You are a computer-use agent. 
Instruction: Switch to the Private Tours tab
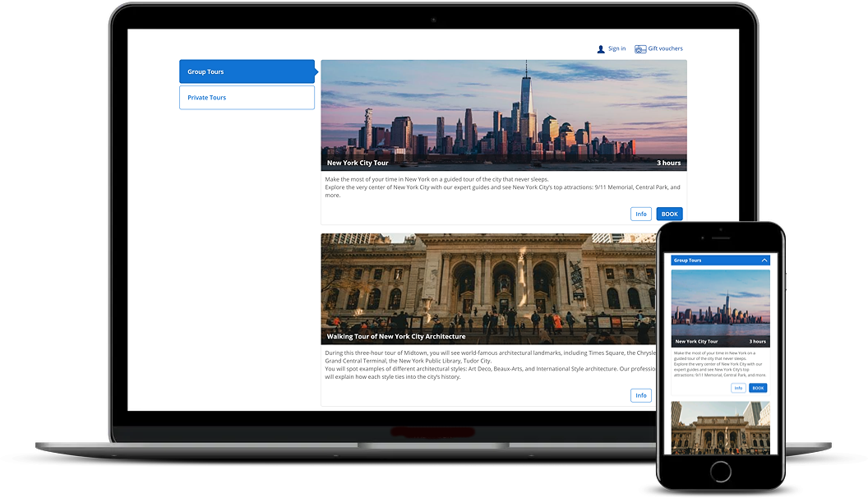click(247, 97)
